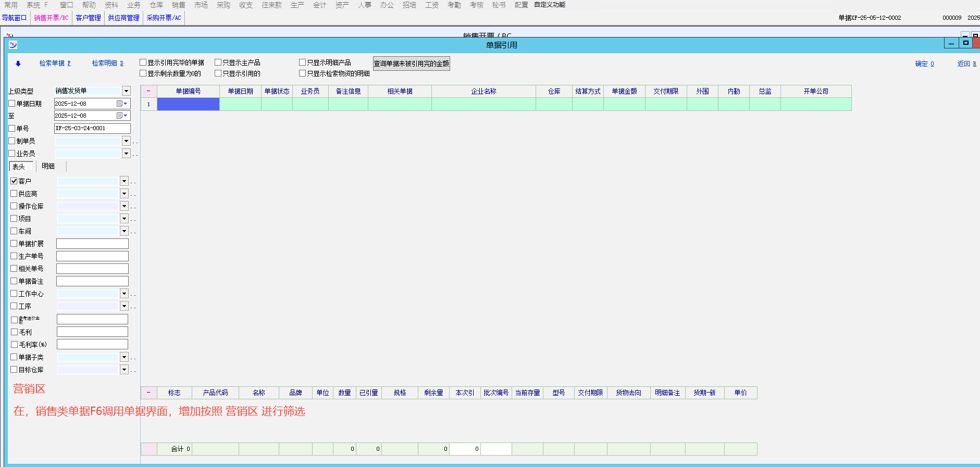Click the minus icon in upper grid header
The image size is (980, 467).
(148, 91)
